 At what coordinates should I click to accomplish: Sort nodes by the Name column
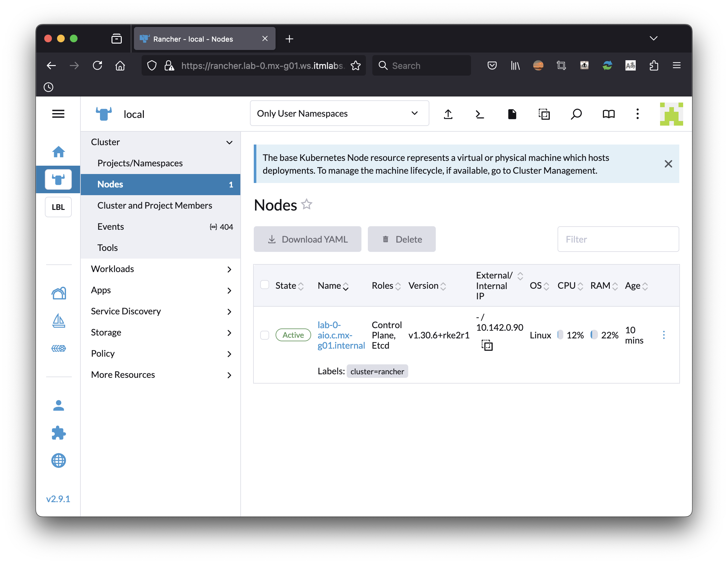pyautogui.click(x=333, y=286)
